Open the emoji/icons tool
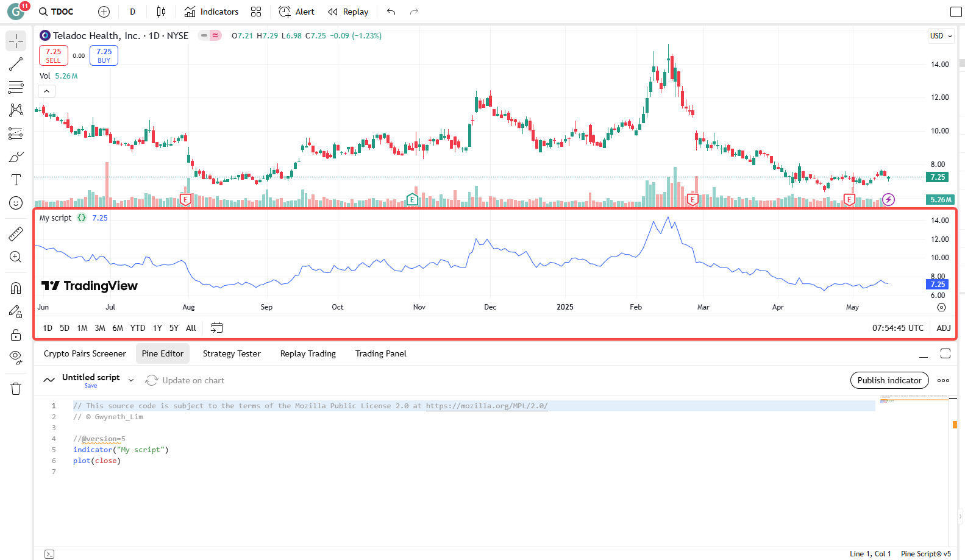965x560 pixels. point(16,203)
